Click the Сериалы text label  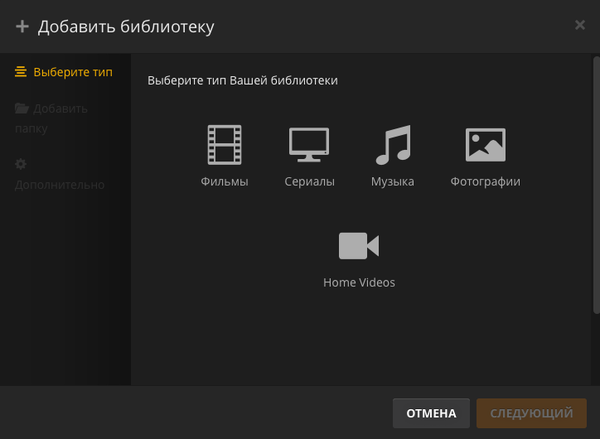(309, 181)
